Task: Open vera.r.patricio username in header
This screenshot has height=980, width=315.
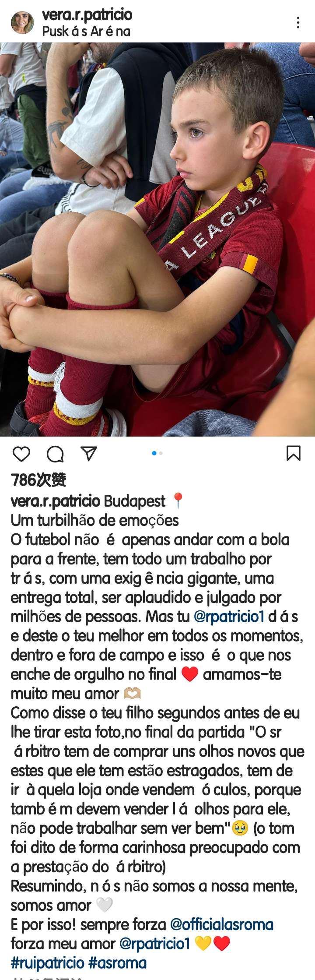Action: (x=87, y=15)
